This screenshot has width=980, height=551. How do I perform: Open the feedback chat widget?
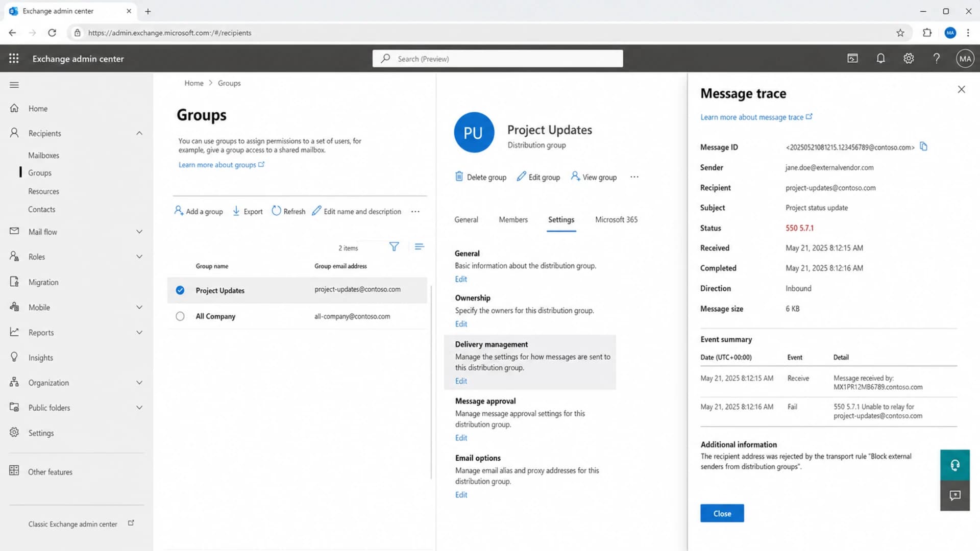tap(955, 495)
